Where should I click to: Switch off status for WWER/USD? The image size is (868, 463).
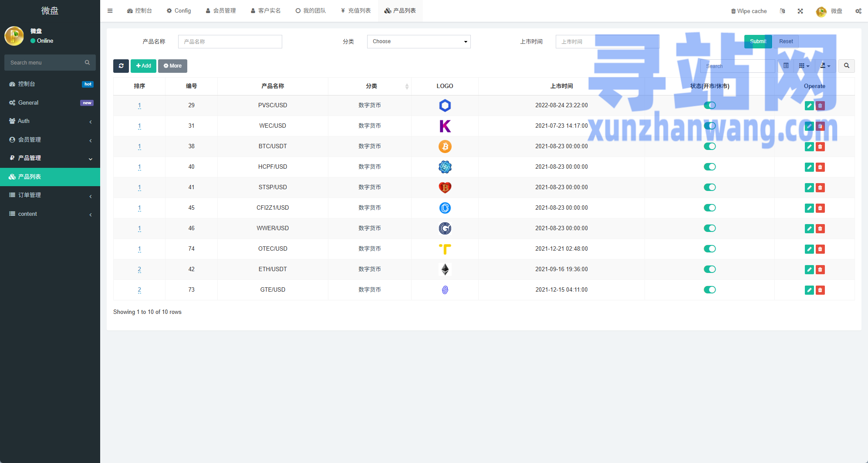[709, 228]
